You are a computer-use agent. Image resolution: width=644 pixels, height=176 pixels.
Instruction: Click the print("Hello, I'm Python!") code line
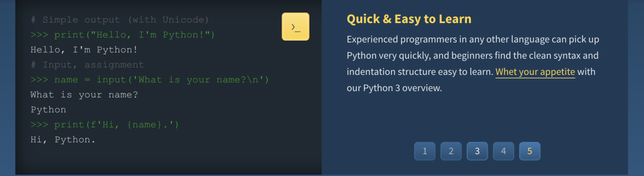122,35
